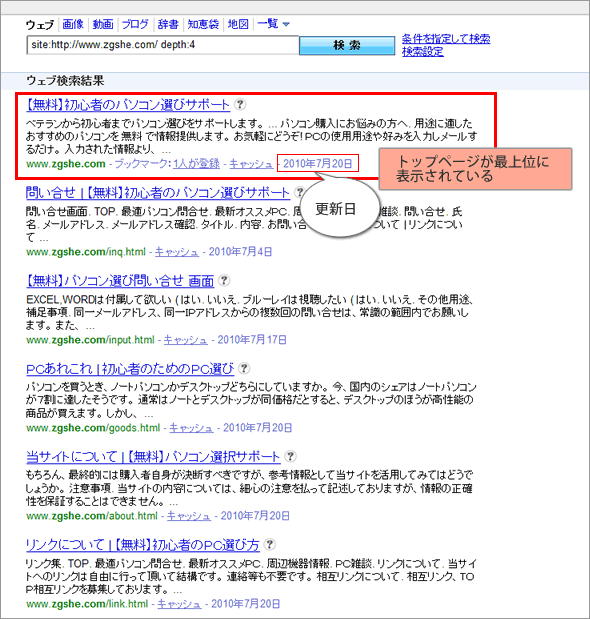Switch to the 動画 search tab
The height and width of the screenshot is (619, 590).
[x=103, y=24]
